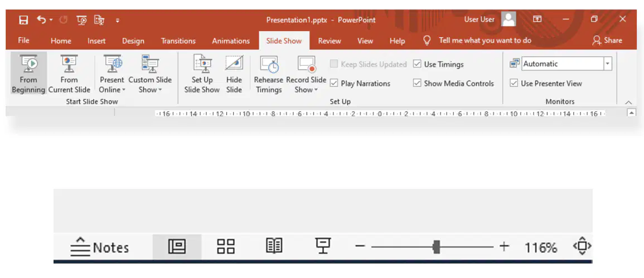Start From Beginning via quick access toolbar icon
The width and height of the screenshot is (644, 278).
[82, 19]
